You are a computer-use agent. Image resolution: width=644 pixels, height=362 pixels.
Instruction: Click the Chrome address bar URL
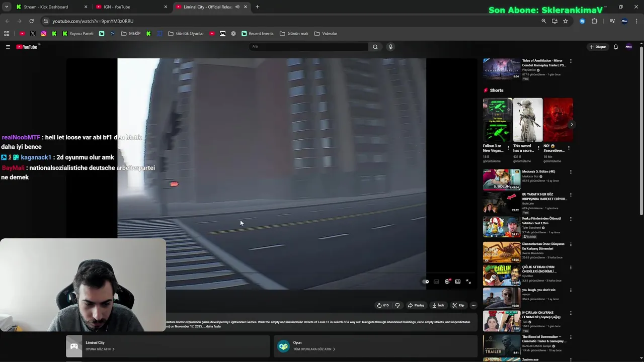[x=93, y=21]
